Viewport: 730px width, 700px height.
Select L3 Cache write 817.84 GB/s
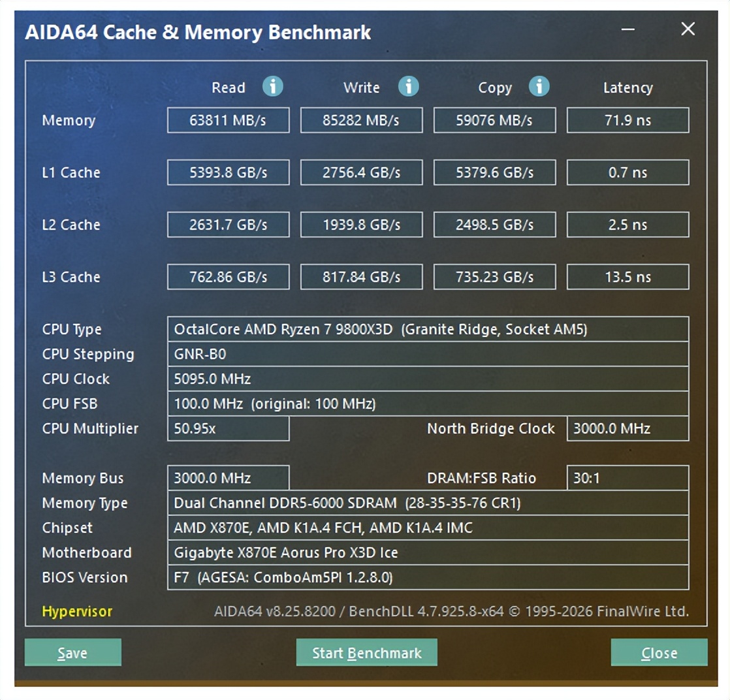361,277
